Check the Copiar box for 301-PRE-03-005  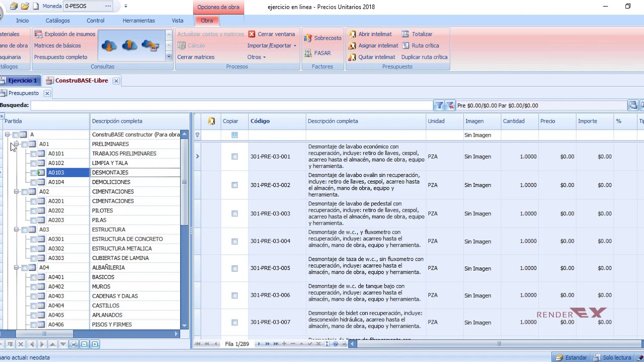[234, 268]
